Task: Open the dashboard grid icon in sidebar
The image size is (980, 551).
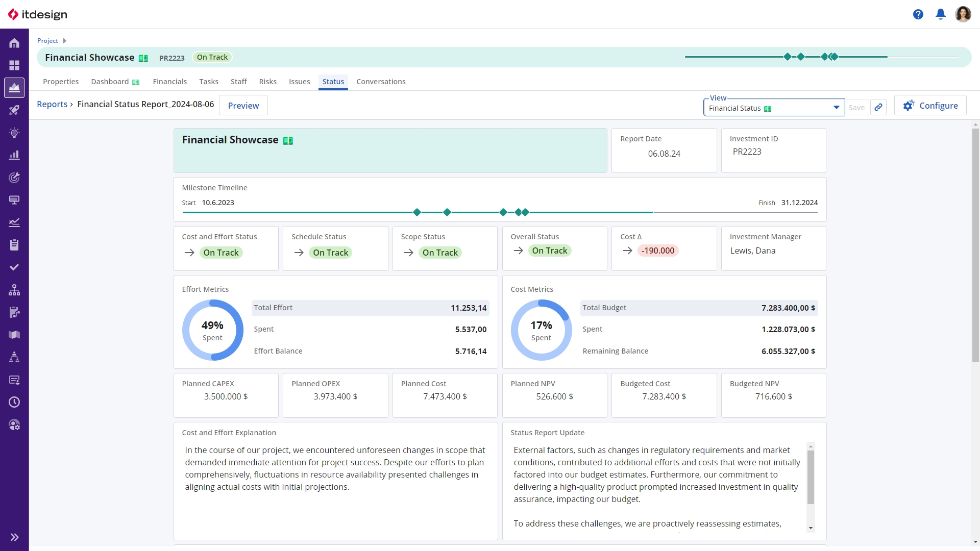Action: click(14, 65)
